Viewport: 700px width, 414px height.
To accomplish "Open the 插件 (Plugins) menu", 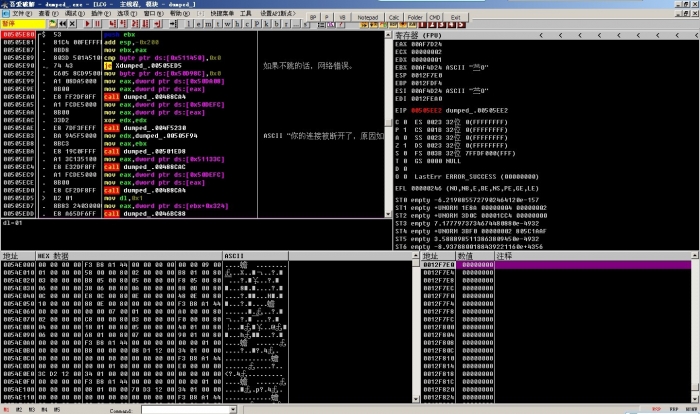I will (x=100, y=13).
